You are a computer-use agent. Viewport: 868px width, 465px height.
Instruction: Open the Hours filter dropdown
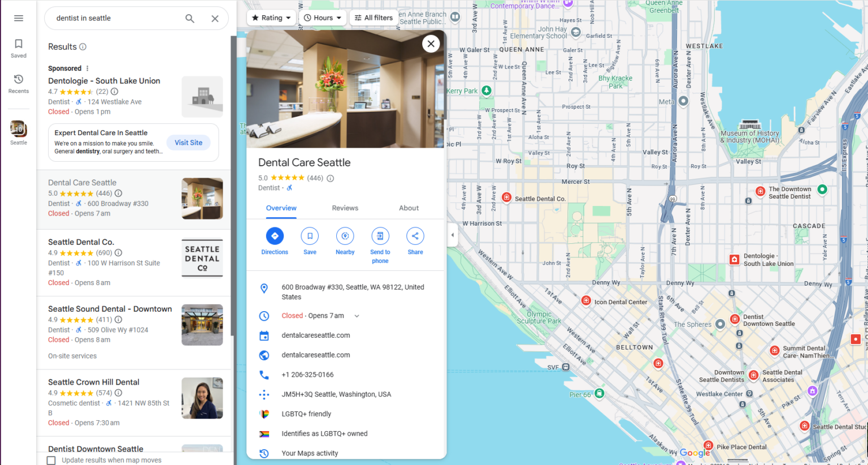coord(323,18)
